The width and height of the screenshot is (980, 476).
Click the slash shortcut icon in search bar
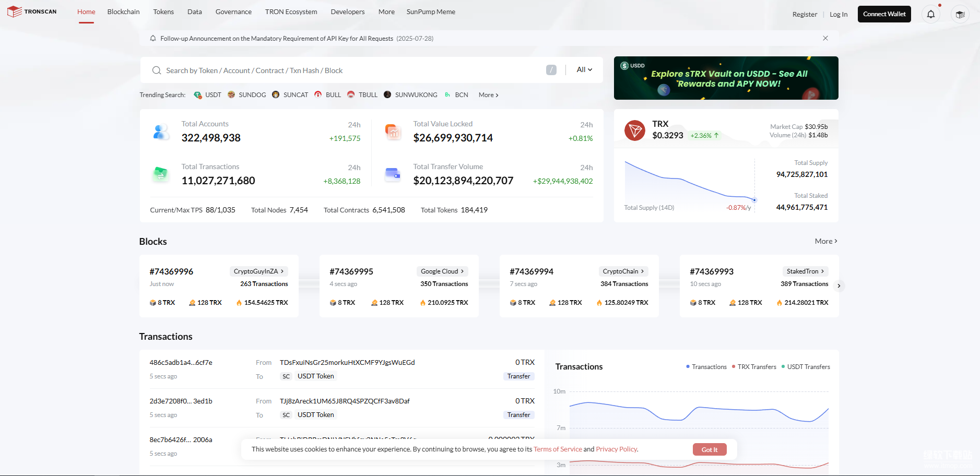[551, 70]
